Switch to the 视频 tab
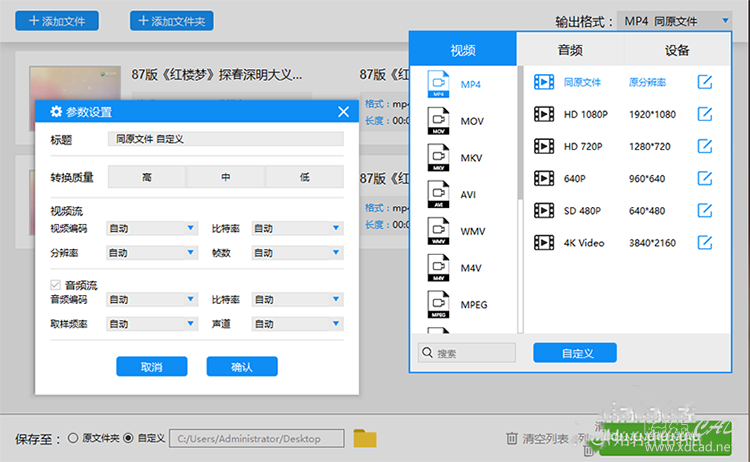 (x=463, y=50)
